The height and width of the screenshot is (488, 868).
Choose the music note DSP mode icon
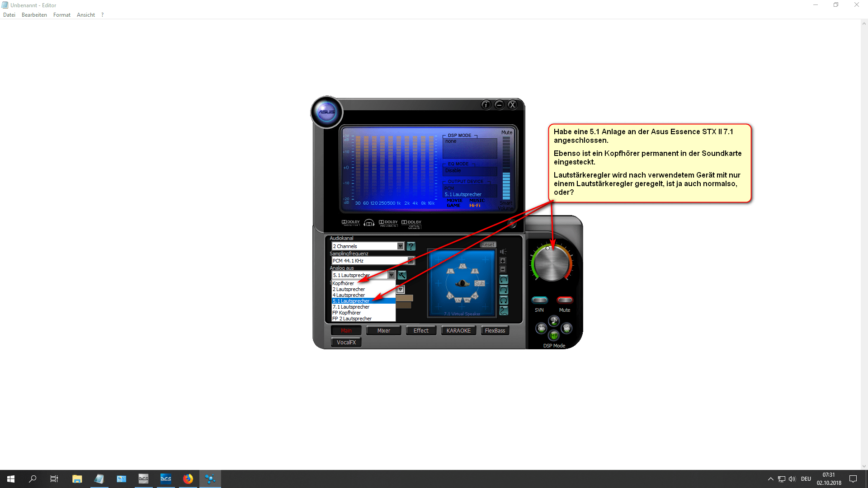pos(554,321)
